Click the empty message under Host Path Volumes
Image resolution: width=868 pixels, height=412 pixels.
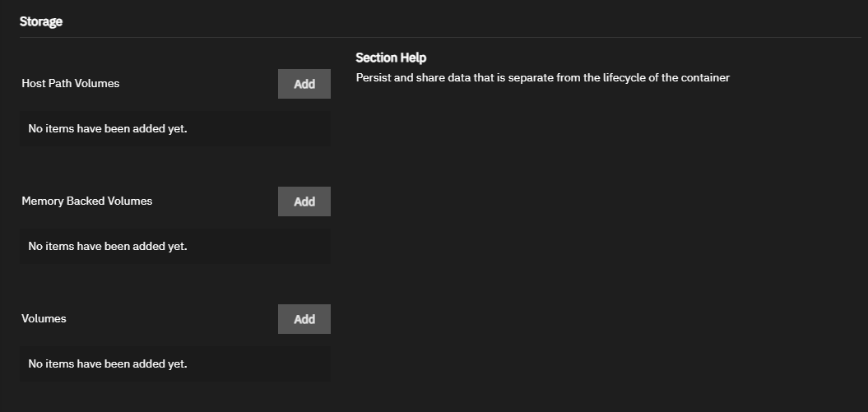point(108,128)
